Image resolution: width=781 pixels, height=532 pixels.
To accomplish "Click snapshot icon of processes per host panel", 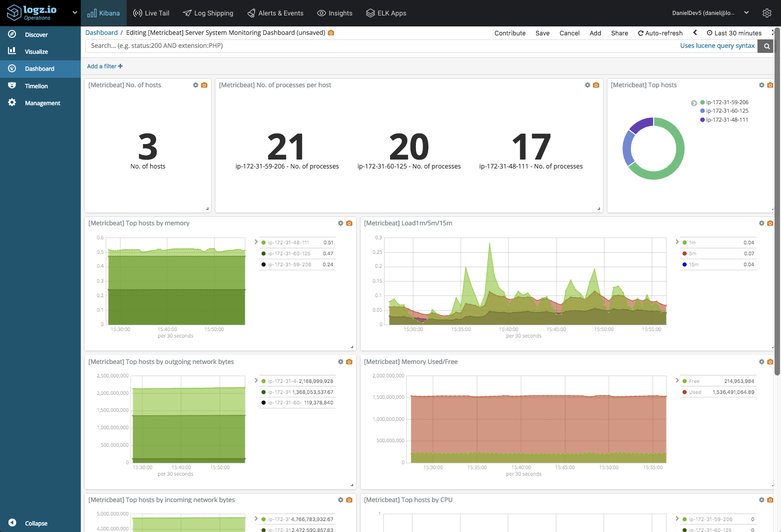I will (x=596, y=85).
